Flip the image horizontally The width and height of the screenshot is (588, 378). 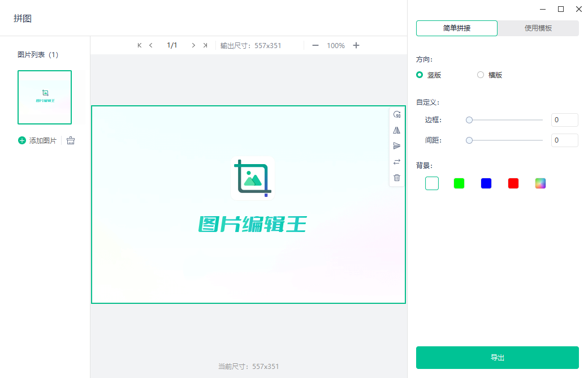397,130
